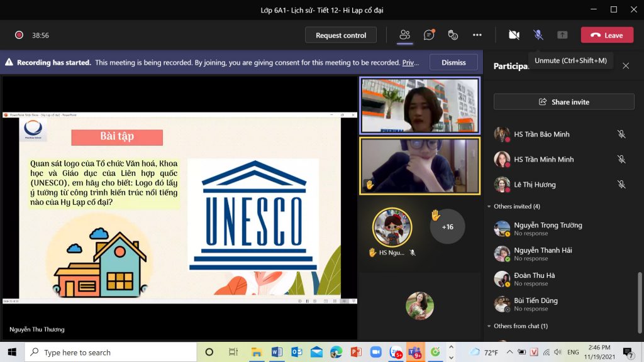644x362 pixels.
Task: Click the student video tile with raised hand
Action: pos(419,165)
